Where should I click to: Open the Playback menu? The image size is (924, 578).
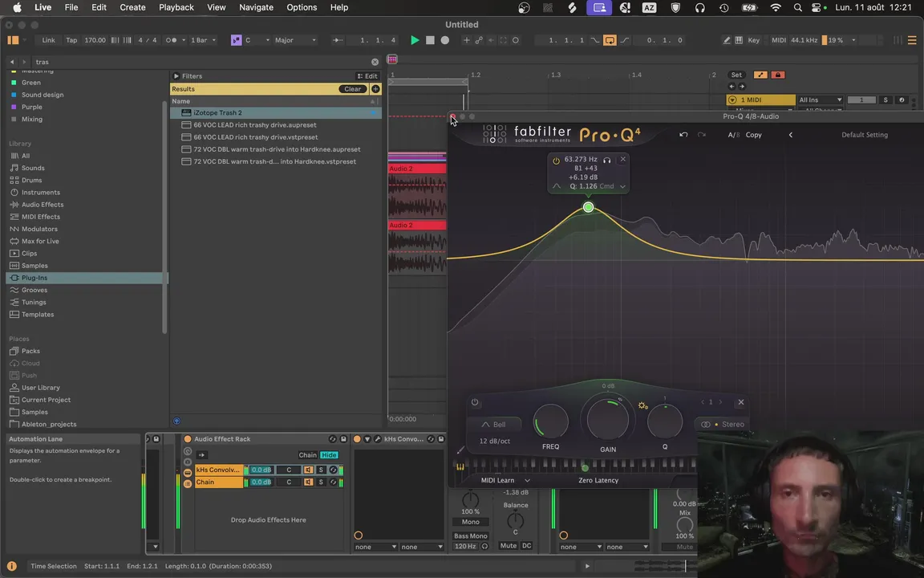(x=176, y=8)
